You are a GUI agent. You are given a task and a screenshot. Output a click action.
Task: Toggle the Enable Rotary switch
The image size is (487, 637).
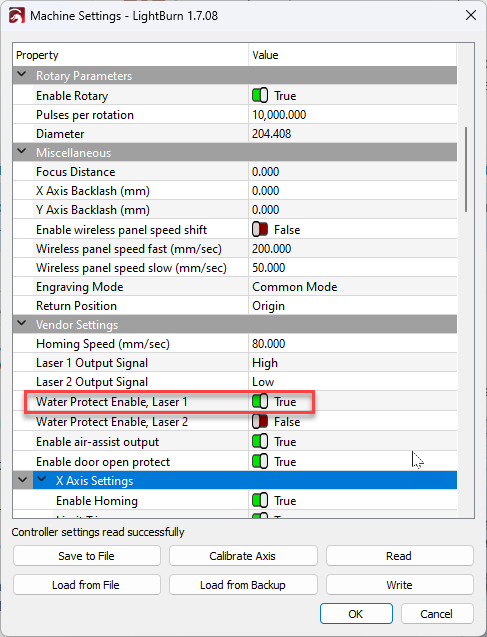click(260, 96)
